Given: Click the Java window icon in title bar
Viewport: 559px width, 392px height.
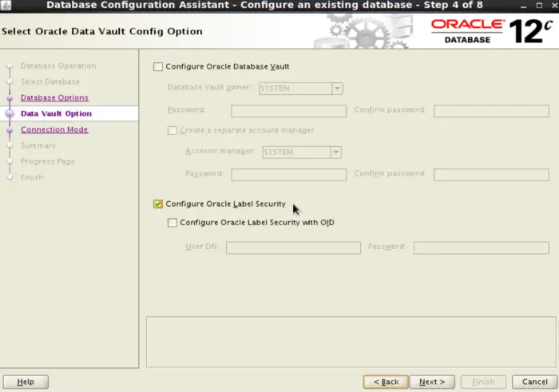Looking at the screenshot, I should [x=6, y=5].
